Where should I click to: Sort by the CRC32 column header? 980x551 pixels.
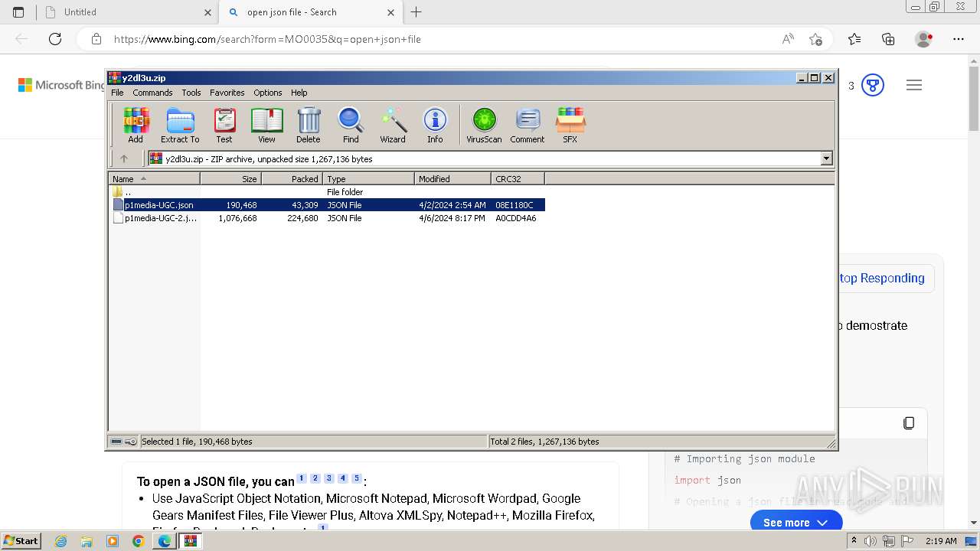coord(518,178)
